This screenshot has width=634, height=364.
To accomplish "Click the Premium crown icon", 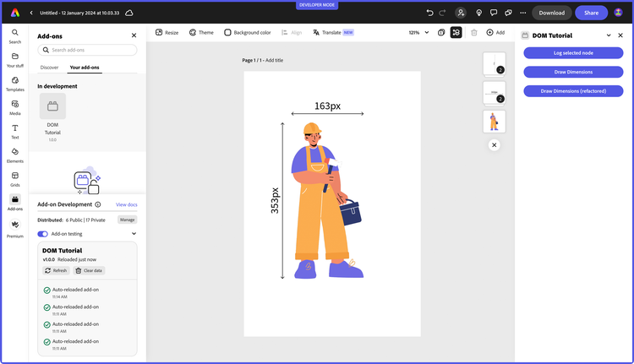I will [x=15, y=227].
